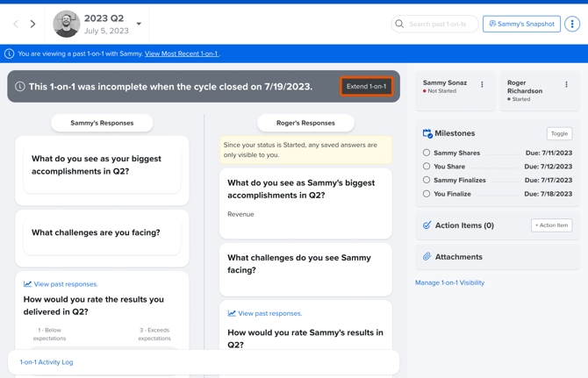The width and height of the screenshot is (588, 378).
Task: Go to next 1-on-1 with right arrow
Action: pyautogui.click(x=33, y=25)
